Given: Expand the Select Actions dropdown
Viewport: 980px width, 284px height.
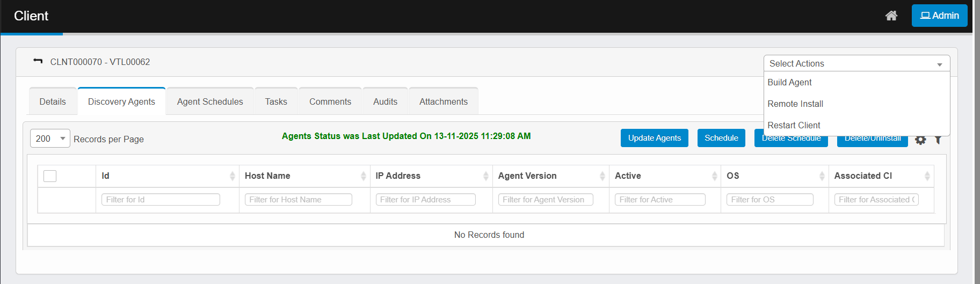Looking at the screenshot, I should 856,63.
